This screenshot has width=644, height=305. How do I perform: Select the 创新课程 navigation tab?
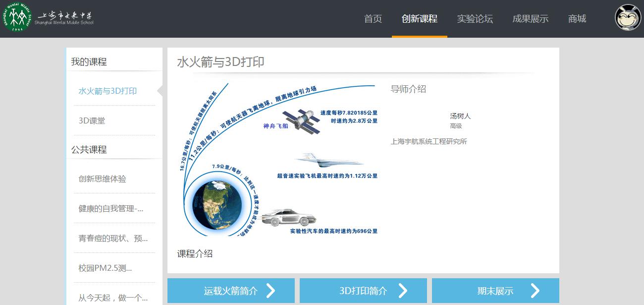419,19
